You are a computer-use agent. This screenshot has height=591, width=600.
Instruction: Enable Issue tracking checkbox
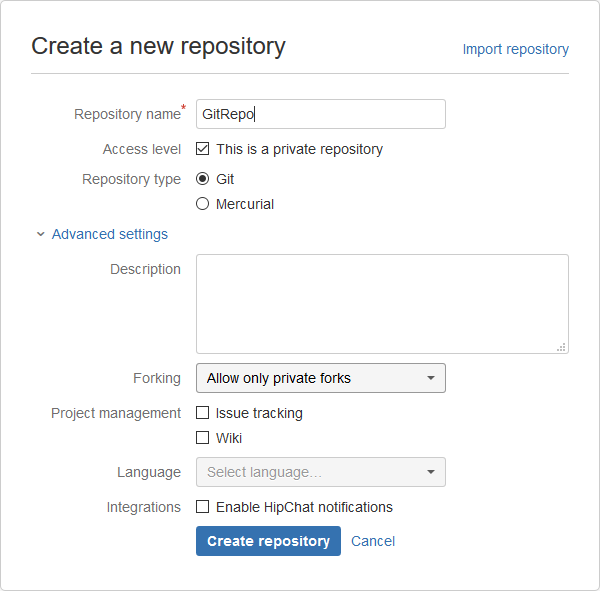(203, 413)
